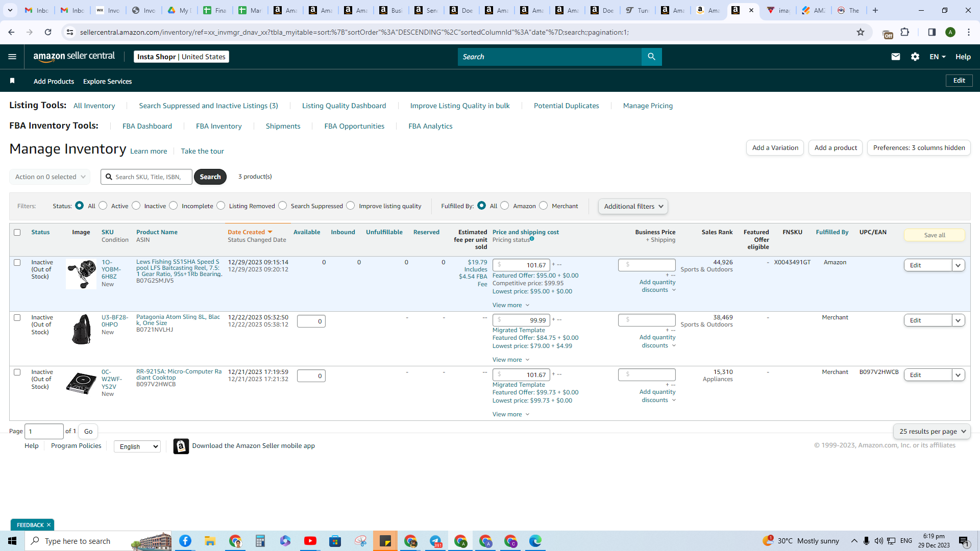Expand quantity discounts for Patagonia Sling row
This screenshot has height=551, width=980.
pyautogui.click(x=657, y=341)
